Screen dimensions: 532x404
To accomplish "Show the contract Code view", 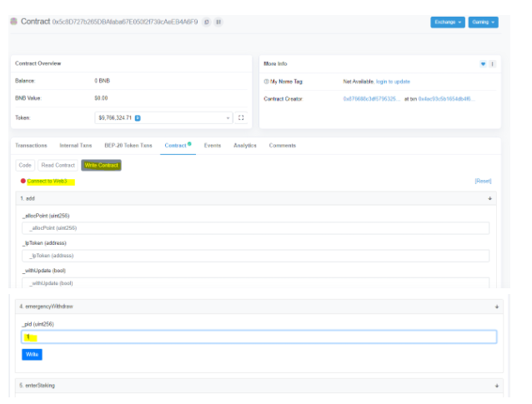I will coord(25,165).
